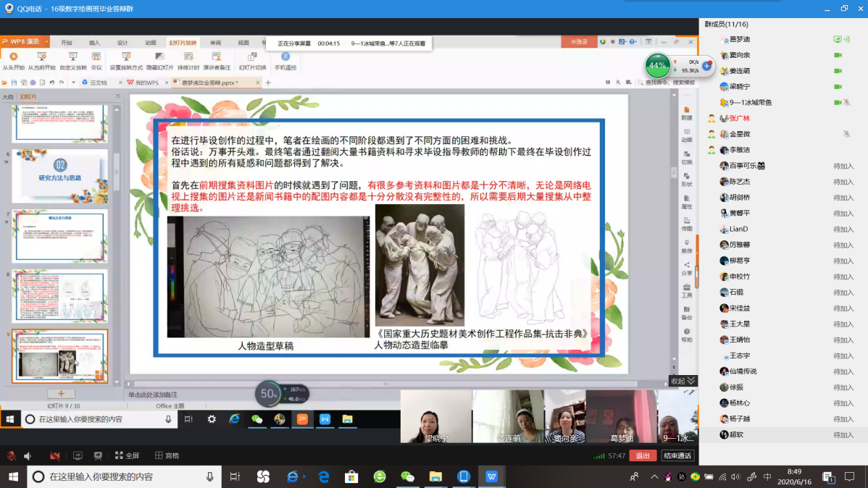868x488 pixels.
Task: Select slide 8 thumbnail in slide panel
Action: tap(60, 296)
